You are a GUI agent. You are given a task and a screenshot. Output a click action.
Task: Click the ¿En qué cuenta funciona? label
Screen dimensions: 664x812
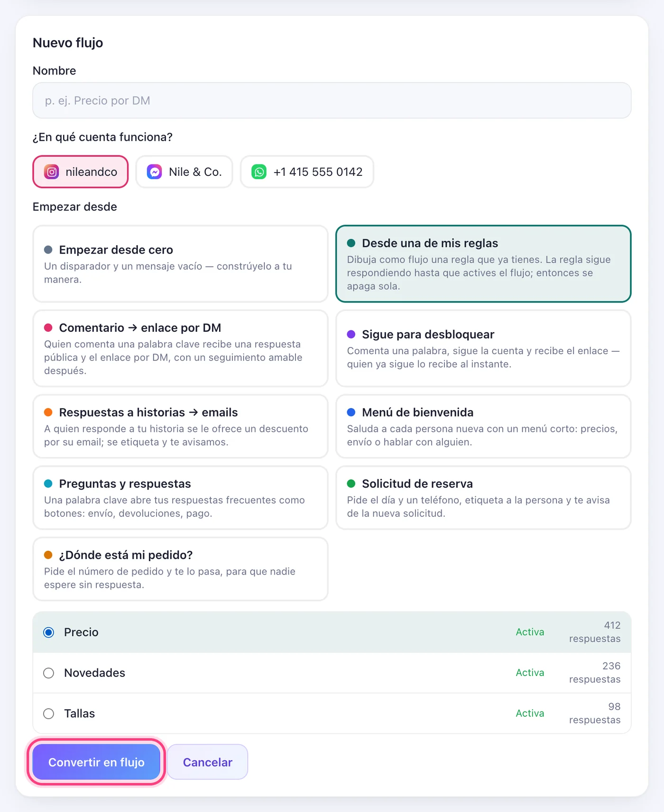[102, 137]
